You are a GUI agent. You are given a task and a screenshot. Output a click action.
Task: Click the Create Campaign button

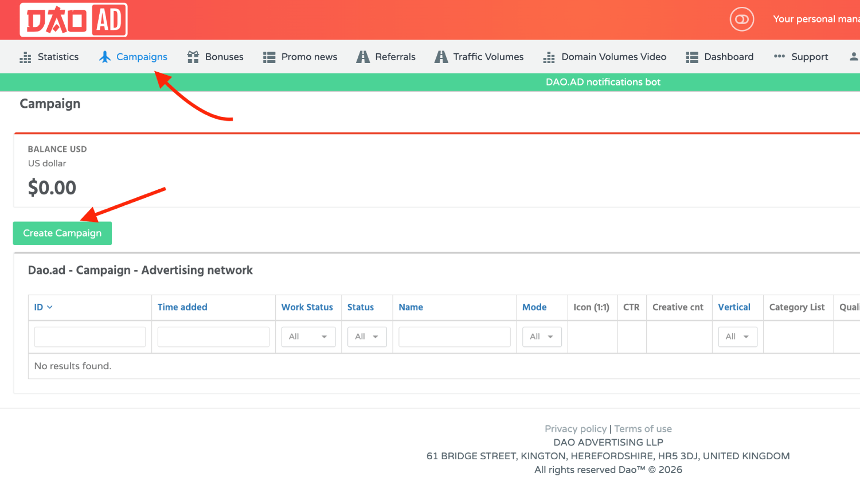tap(62, 233)
